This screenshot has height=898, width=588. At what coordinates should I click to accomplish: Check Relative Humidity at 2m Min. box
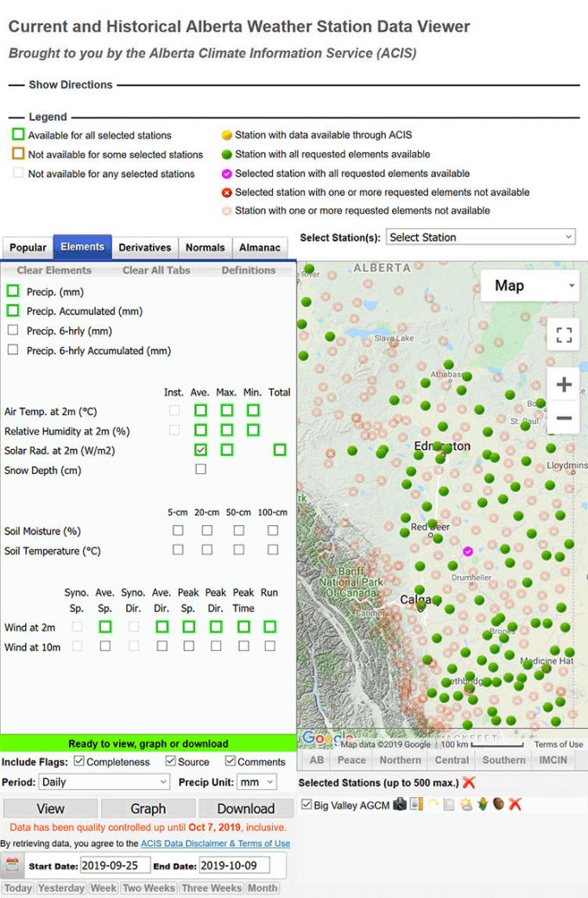click(x=253, y=430)
